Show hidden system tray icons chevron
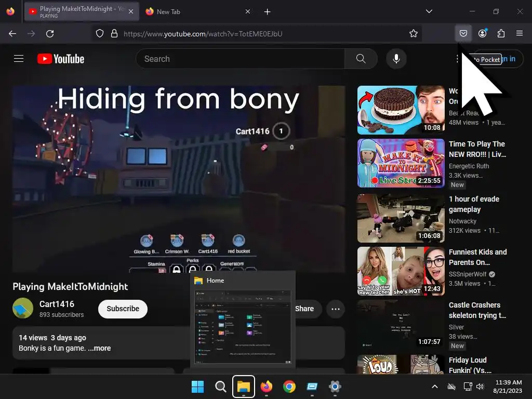The image size is (532, 399). 435,387
